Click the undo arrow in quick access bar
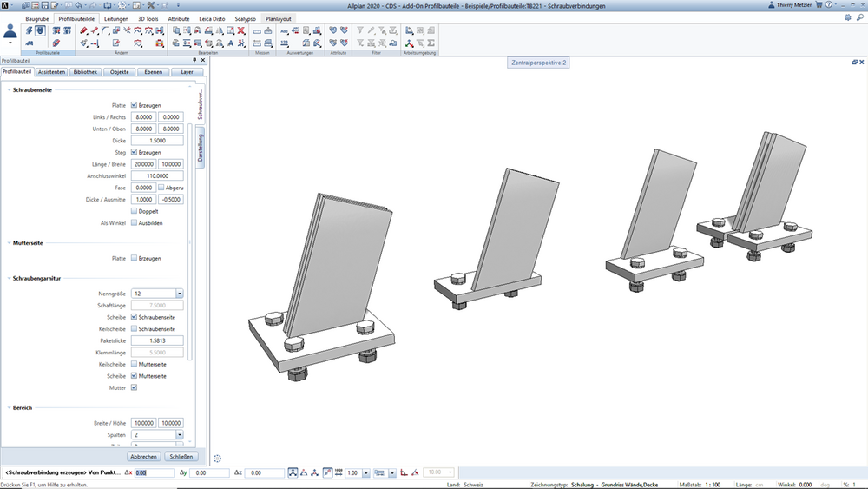868x489 pixels. click(x=79, y=5)
